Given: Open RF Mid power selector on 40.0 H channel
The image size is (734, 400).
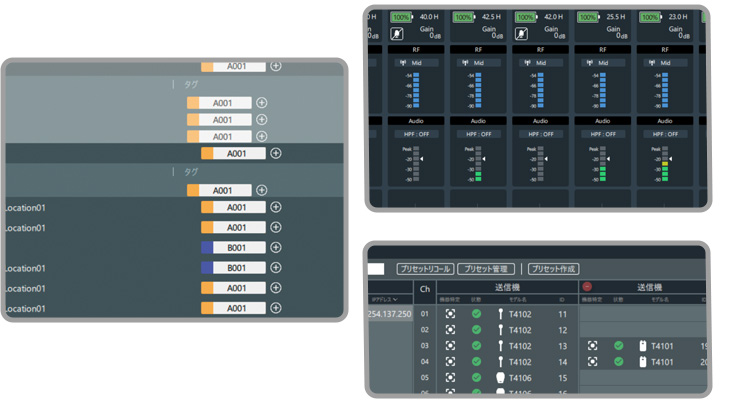Looking at the screenshot, I should pyautogui.click(x=416, y=63).
